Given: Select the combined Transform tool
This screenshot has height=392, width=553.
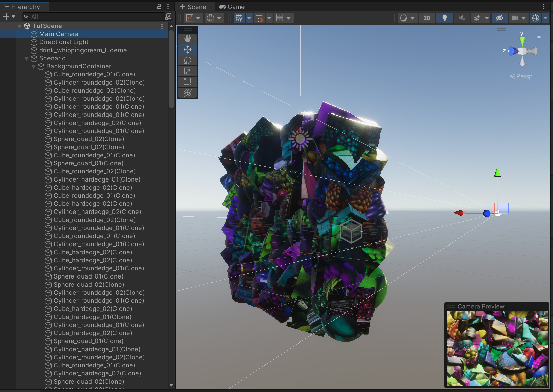Looking at the screenshot, I should [188, 93].
